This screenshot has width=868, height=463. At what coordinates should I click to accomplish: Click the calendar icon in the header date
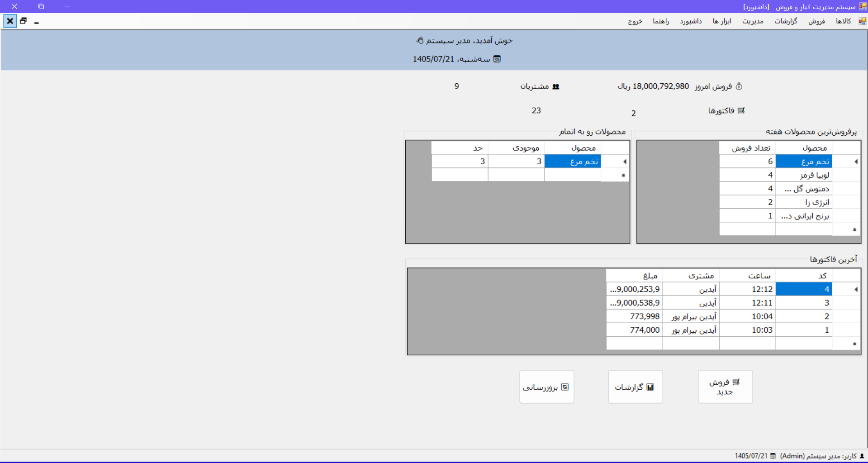point(497,59)
